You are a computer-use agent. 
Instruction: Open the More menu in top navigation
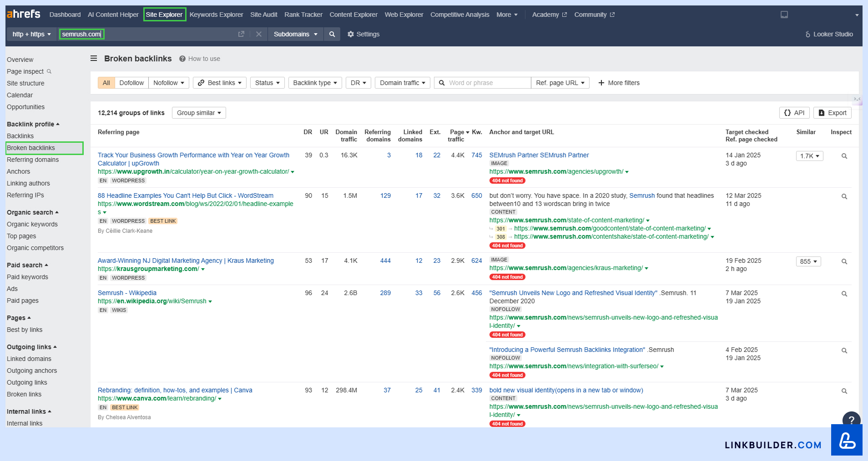click(x=507, y=15)
